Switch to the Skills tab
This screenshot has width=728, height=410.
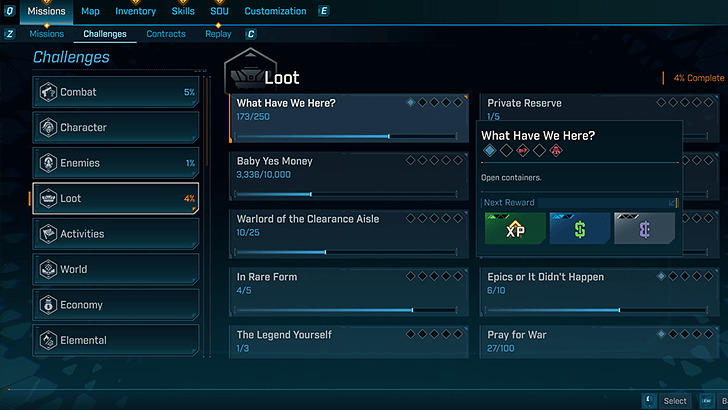click(x=183, y=11)
